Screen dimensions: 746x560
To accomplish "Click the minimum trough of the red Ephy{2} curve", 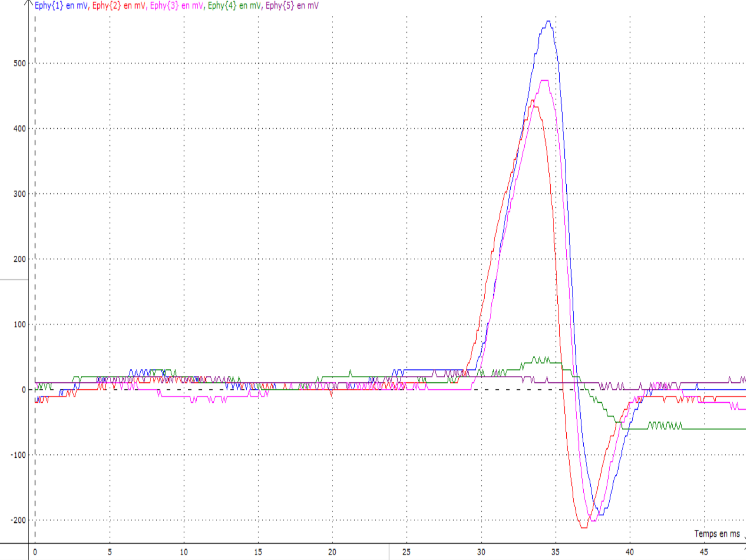I will (584, 528).
